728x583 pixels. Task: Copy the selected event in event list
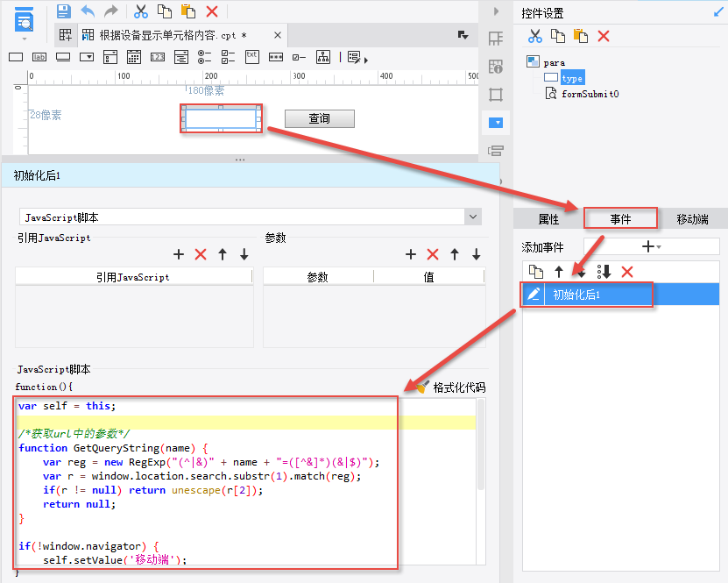click(536, 272)
